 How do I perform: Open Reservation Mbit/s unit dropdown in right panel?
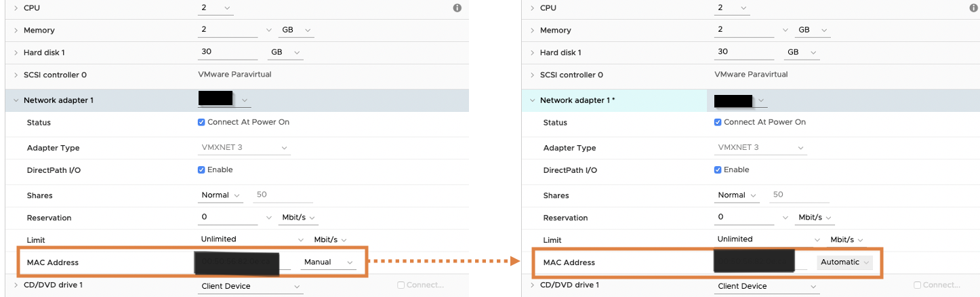815,218
